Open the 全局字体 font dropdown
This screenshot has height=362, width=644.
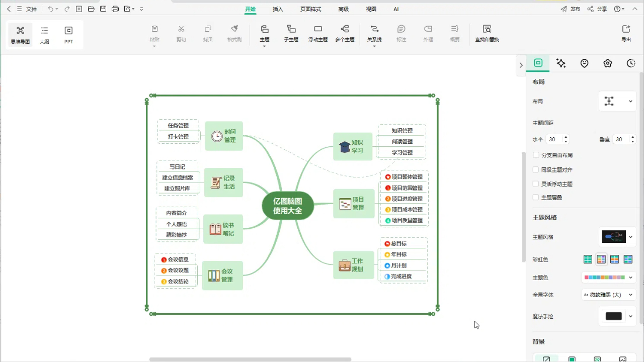[x=608, y=295]
